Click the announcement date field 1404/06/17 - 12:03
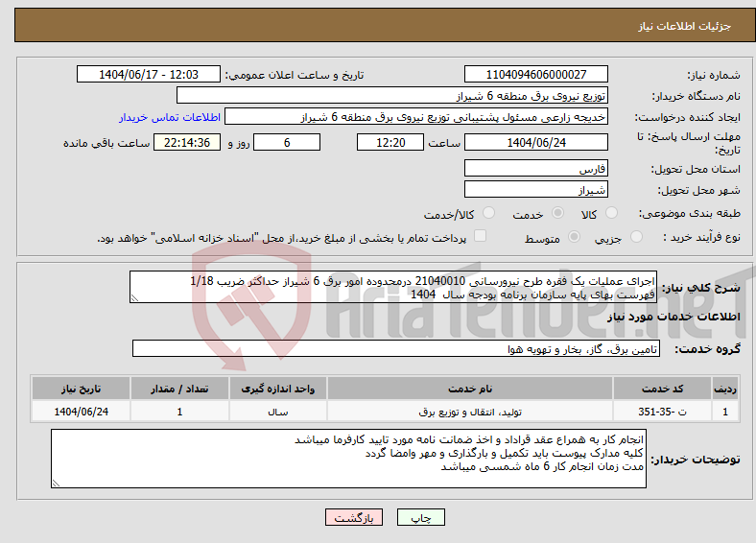This screenshot has width=756, height=543. (x=149, y=74)
